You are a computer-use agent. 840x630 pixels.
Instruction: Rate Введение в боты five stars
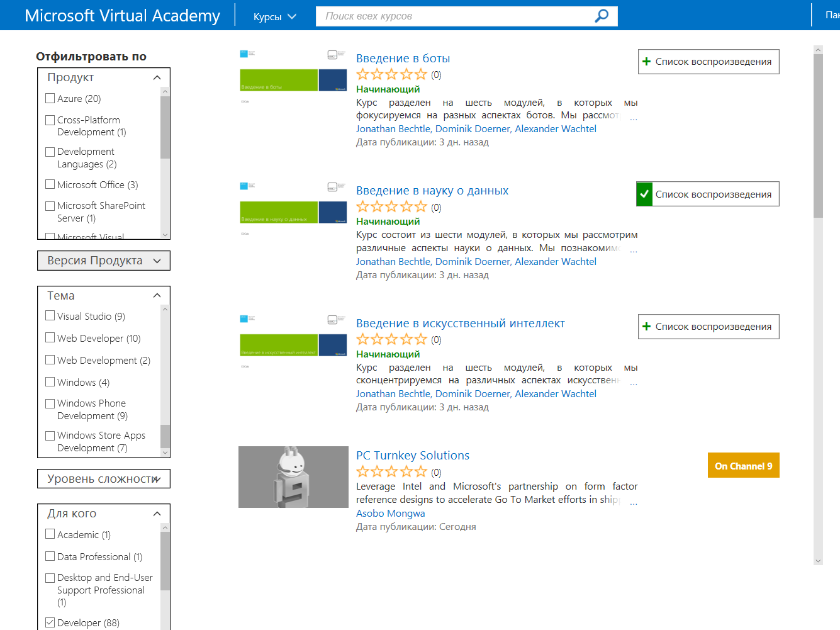[421, 74]
